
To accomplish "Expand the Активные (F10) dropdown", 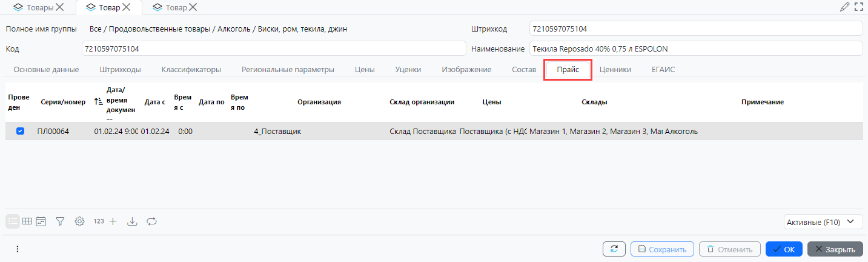I will click(x=823, y=222).
